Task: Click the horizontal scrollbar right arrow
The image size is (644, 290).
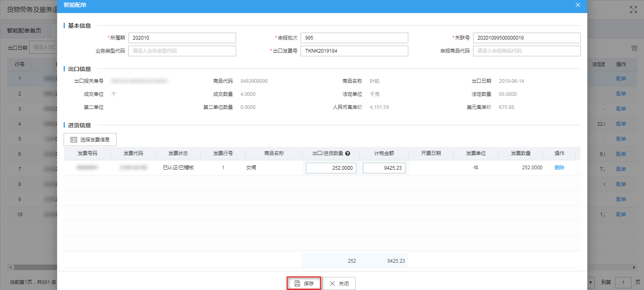Action: click(634, 268)
